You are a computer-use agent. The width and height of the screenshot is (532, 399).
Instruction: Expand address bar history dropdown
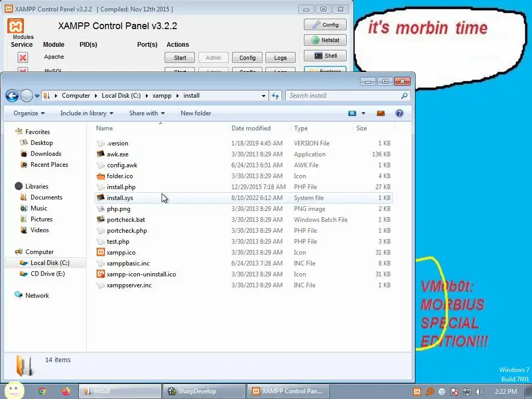pos(263,96)
